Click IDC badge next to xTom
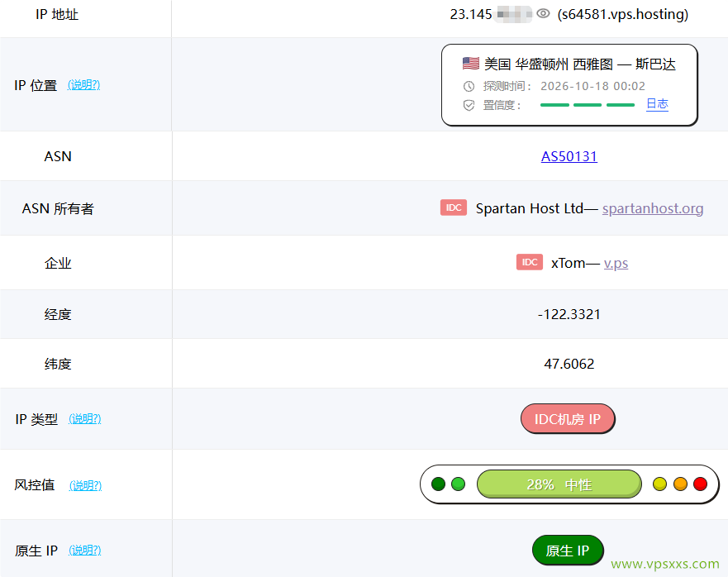The height and width of the screenshot is (577, 728). coord(530,263)
